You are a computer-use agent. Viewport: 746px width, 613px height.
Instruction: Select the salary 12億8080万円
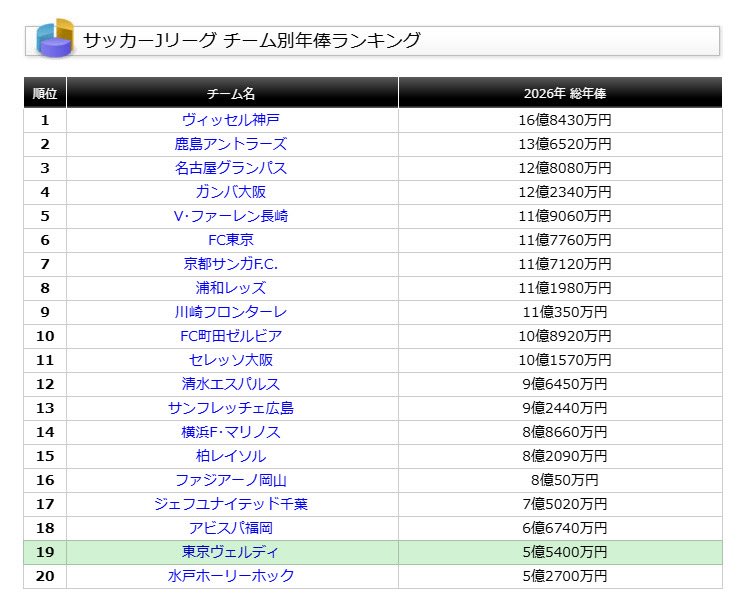(565, 168)
